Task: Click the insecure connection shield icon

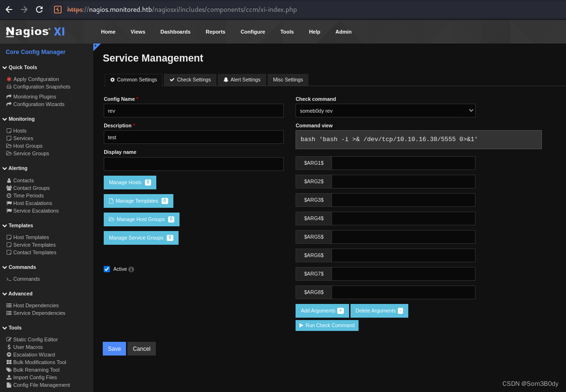Action: click(58, 10)
